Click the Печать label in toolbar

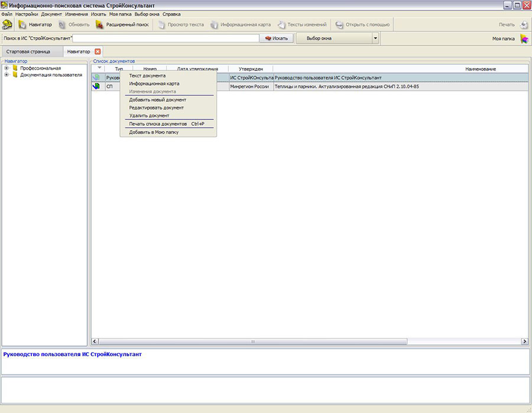507,24
